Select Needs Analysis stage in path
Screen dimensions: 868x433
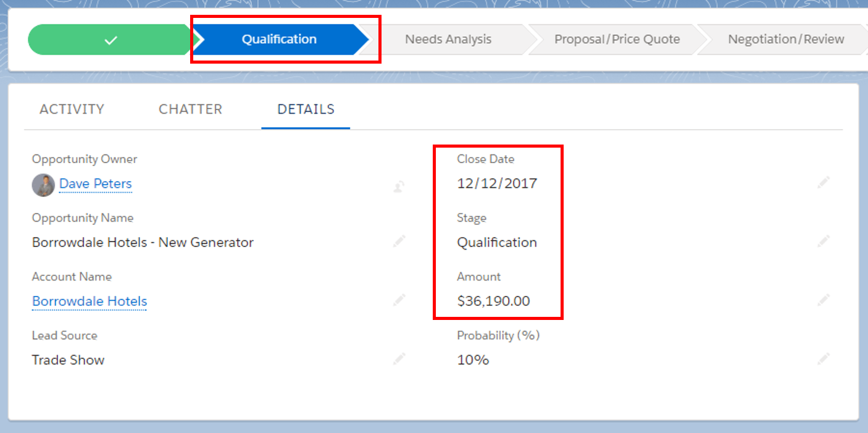pyautogui.click(x=448, y=40)
